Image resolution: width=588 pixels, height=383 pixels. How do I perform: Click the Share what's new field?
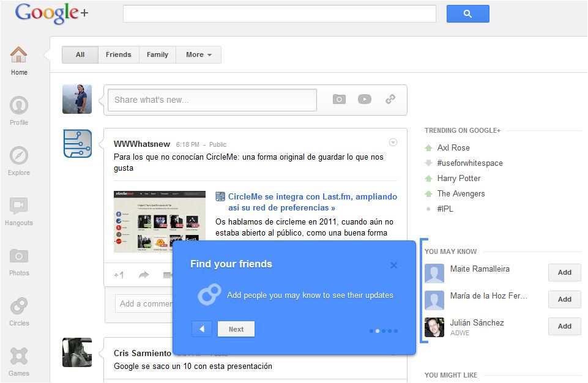coord(212,100)
